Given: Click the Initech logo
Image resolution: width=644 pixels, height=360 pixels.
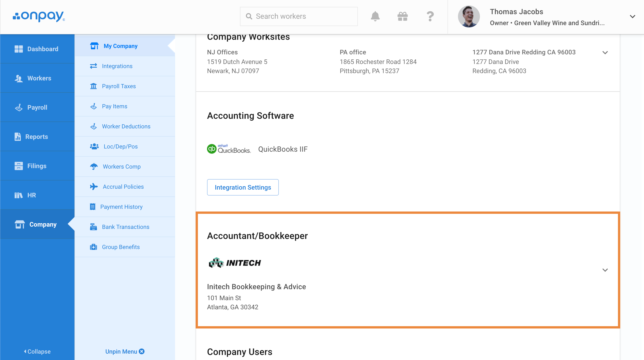Looking at the screenshot, I should 234,262.
